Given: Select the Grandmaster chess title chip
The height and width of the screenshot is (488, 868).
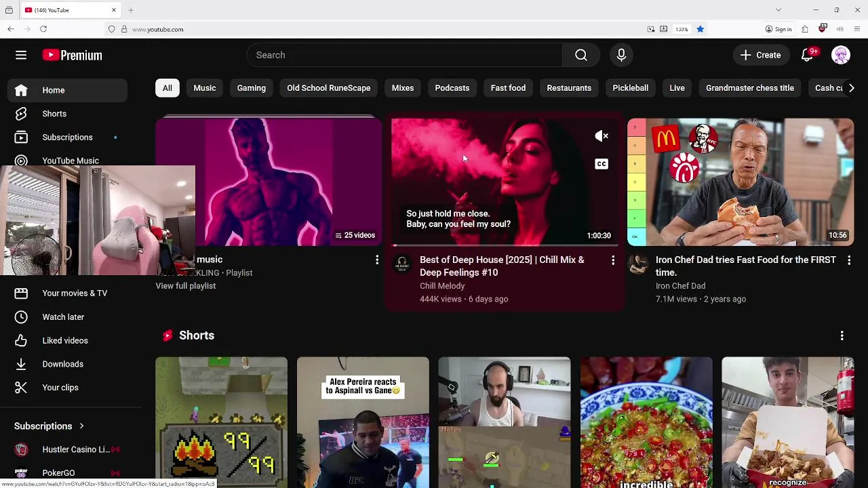Looking at the screenshot, I should 750,88.
